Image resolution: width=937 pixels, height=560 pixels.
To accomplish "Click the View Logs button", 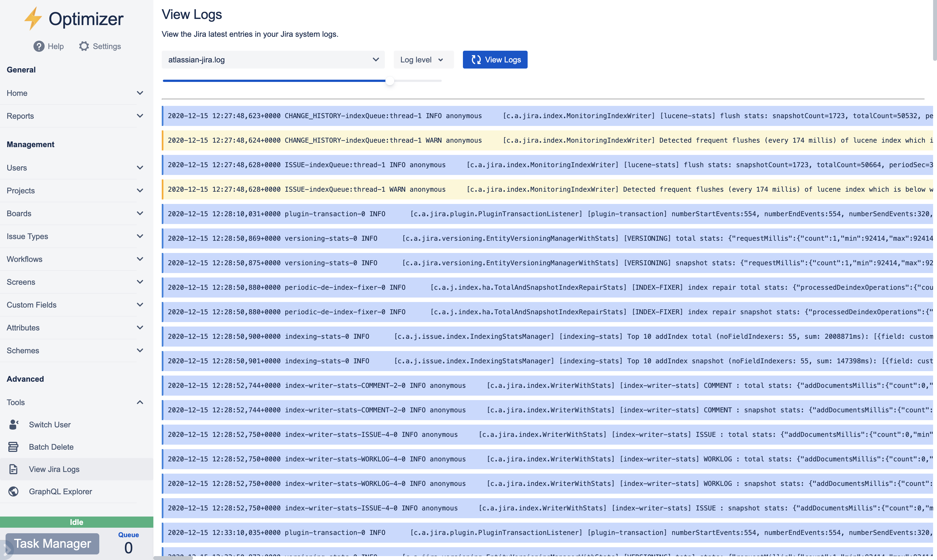I will (495, 59).
